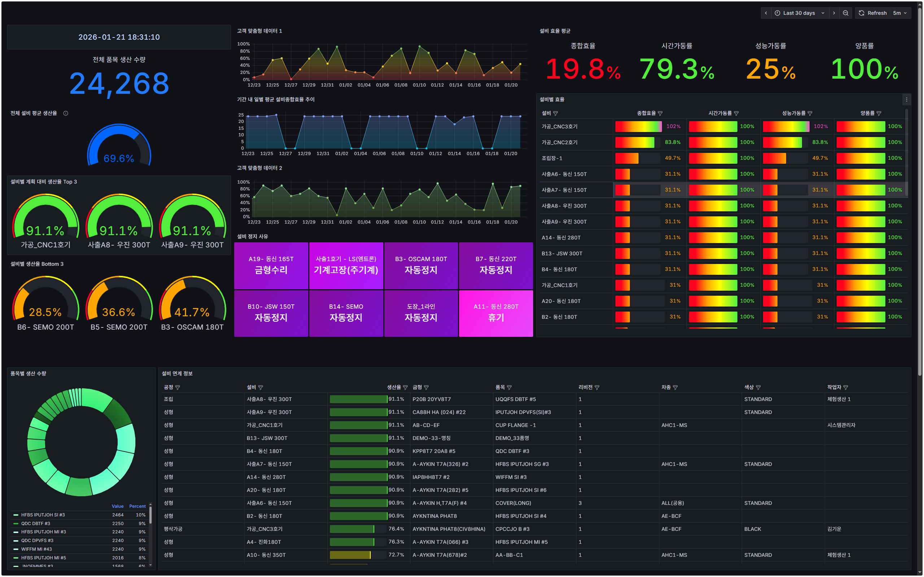Toggle QDC DBTF #3 legend series

point(35,524)
